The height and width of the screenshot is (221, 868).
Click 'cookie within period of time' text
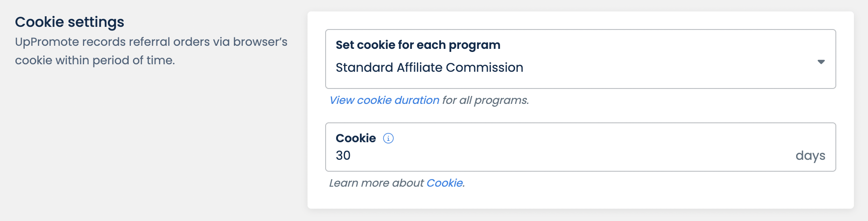(95, 60)
